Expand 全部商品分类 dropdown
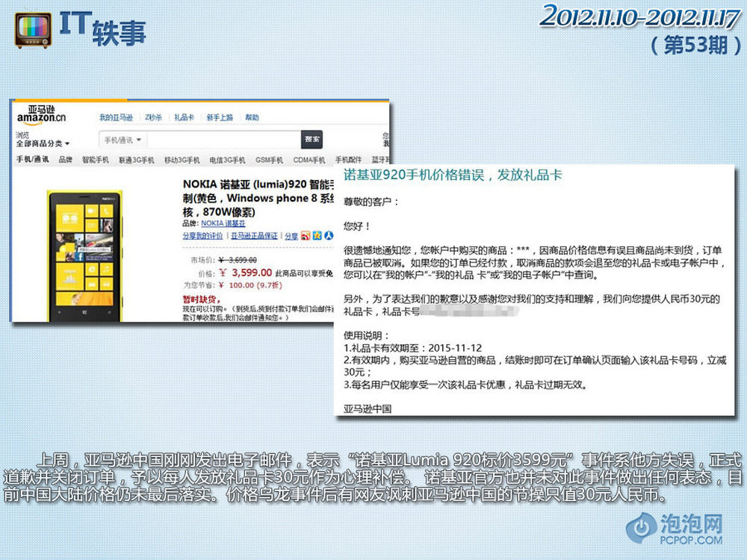747x560 pixels. (43, 143)
